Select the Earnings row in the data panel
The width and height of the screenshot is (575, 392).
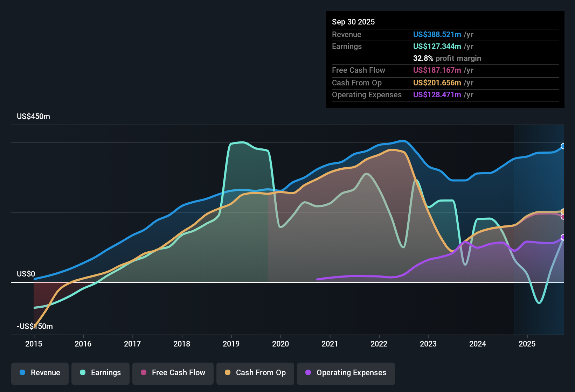[347, 46]
